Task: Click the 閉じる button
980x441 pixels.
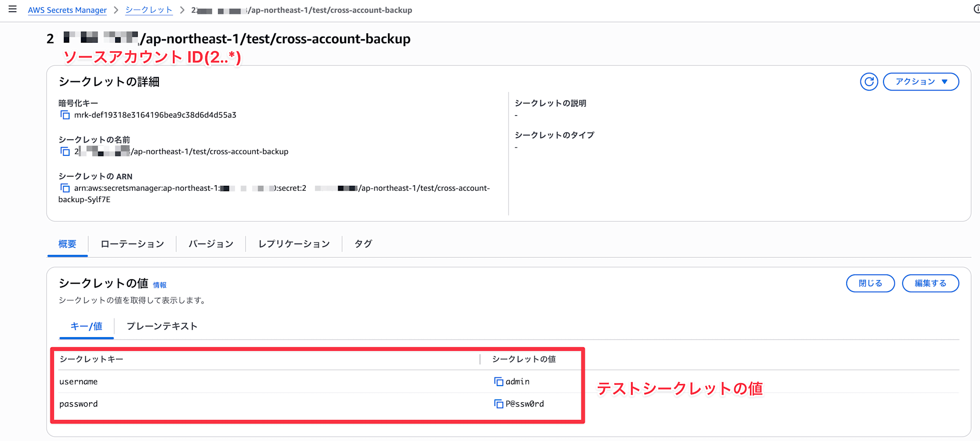Action: pos(870,283)
